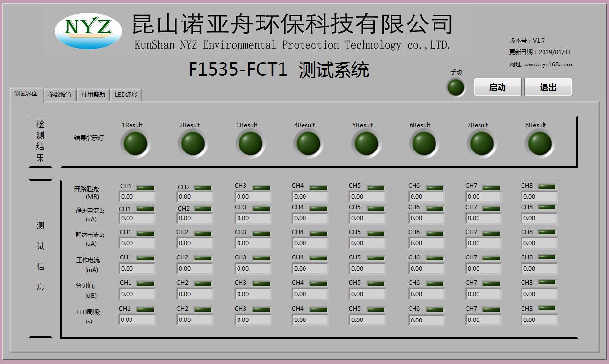609x364 pixels.
Task: Click the 开路阻抗 (MR) row label
Action: tap(87, 193)
